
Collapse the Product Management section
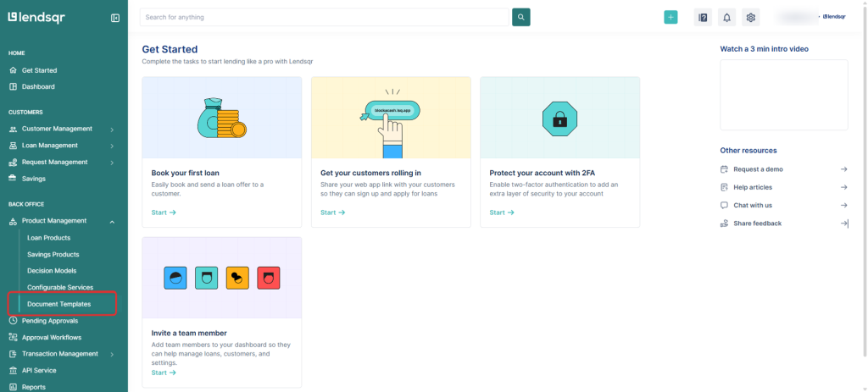[112, 221]
